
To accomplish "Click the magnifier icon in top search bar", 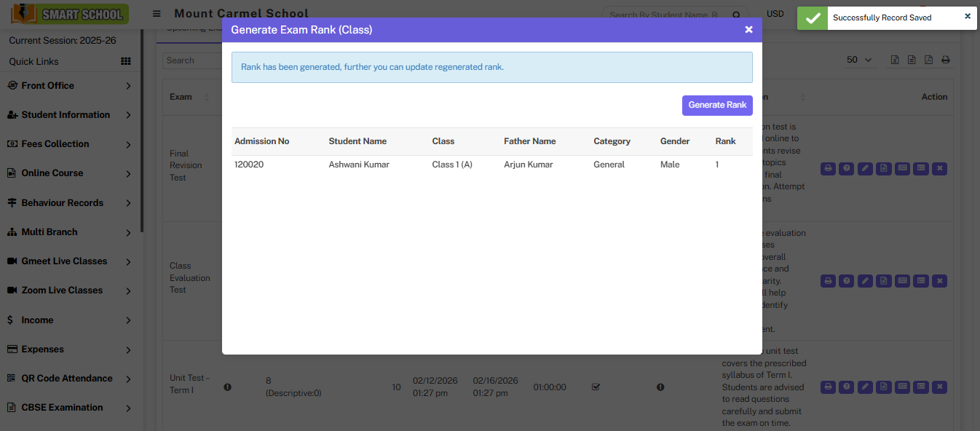I will [x=736, y=15].
